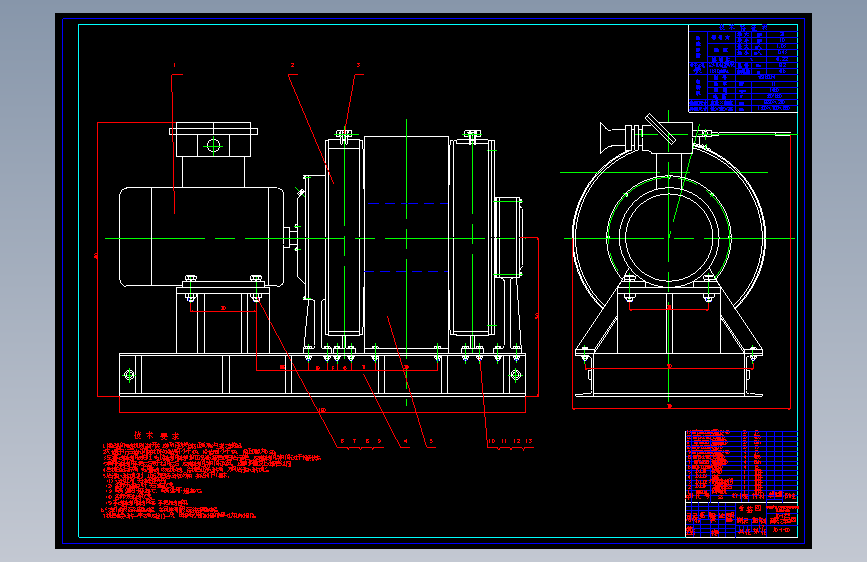This screenshot has height=562, width=867.
Task: Select the 技术要求 heading in red
Action: (156, 436)
